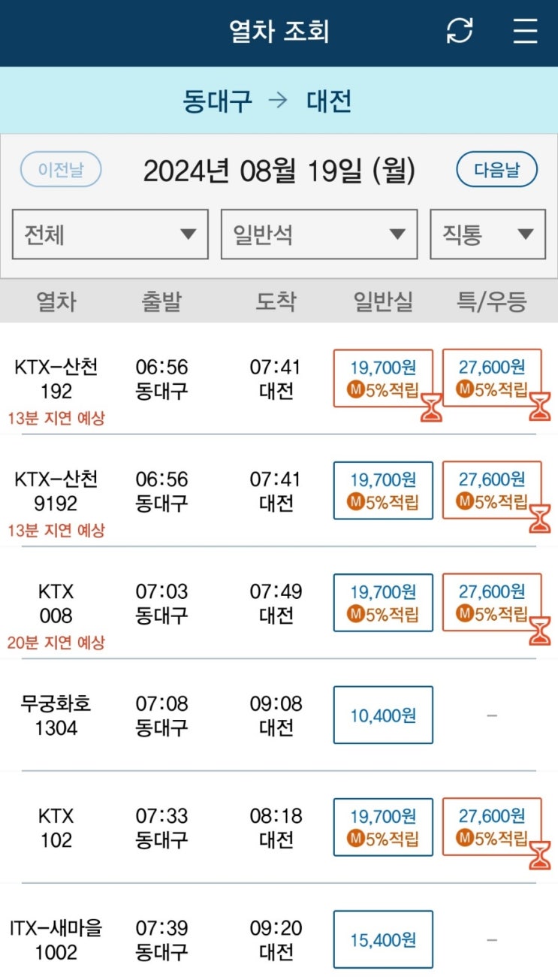Open the 전체 train type dropdown
The height and width of the screenshot is (980, 558).
coord(110,234)
